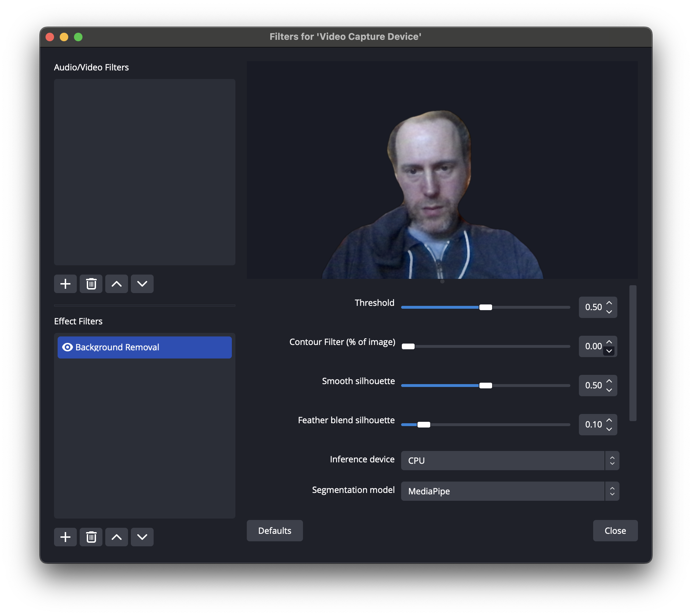Reset filter settings with Defaults button

point(275,530)
